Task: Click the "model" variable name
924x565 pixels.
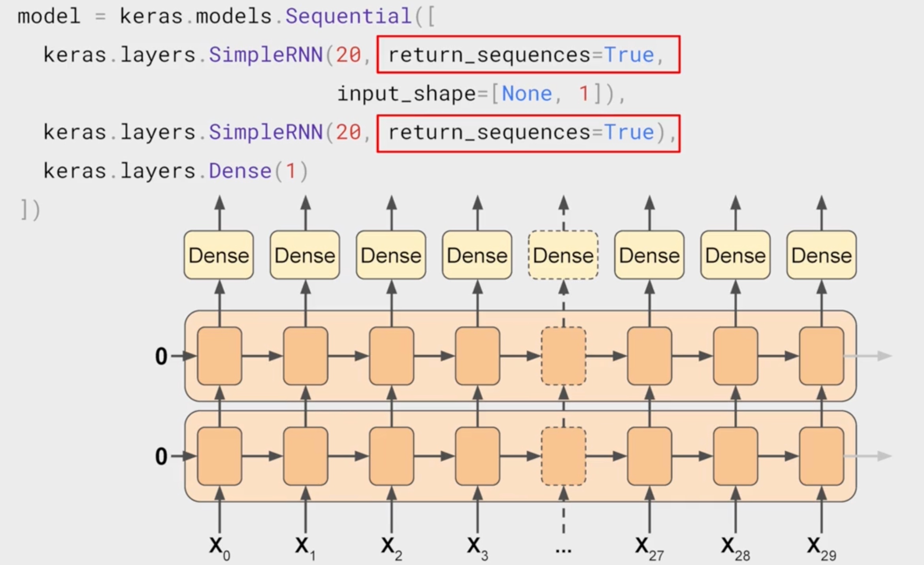Action: [x=49, y=17]
